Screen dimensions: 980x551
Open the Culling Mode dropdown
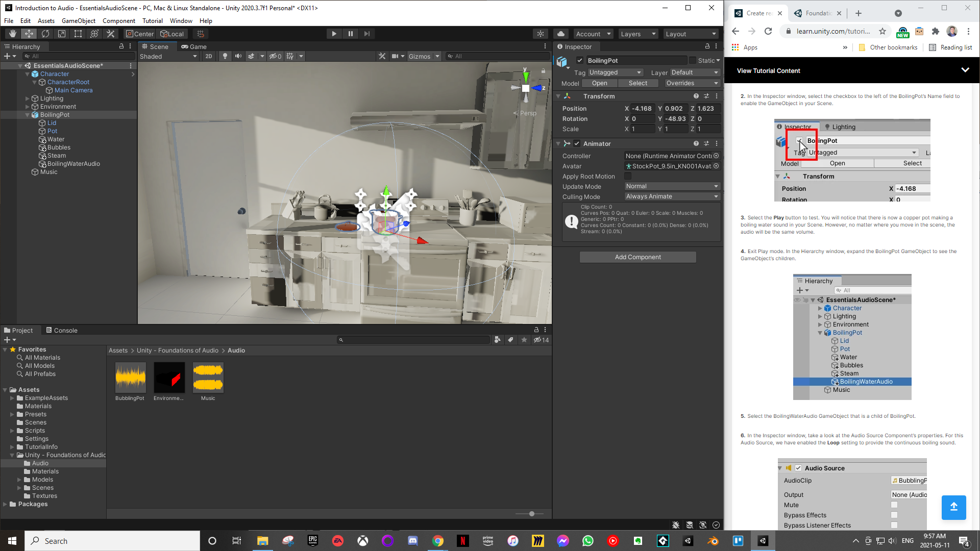coord(672,196)
